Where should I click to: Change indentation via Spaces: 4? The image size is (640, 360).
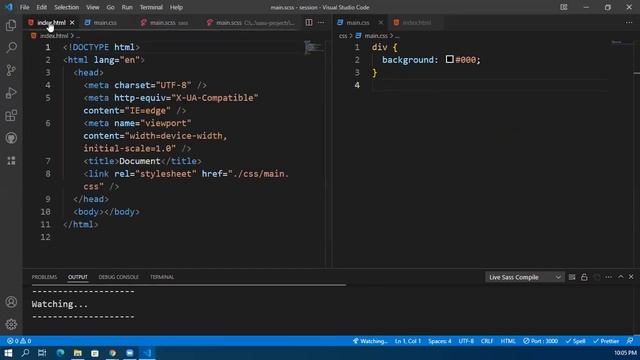440,341
